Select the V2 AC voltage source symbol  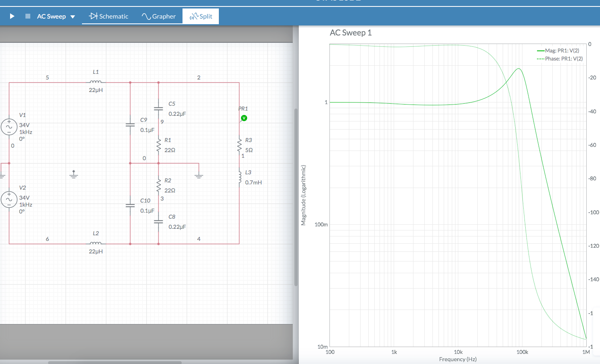(x=9, y=199)
